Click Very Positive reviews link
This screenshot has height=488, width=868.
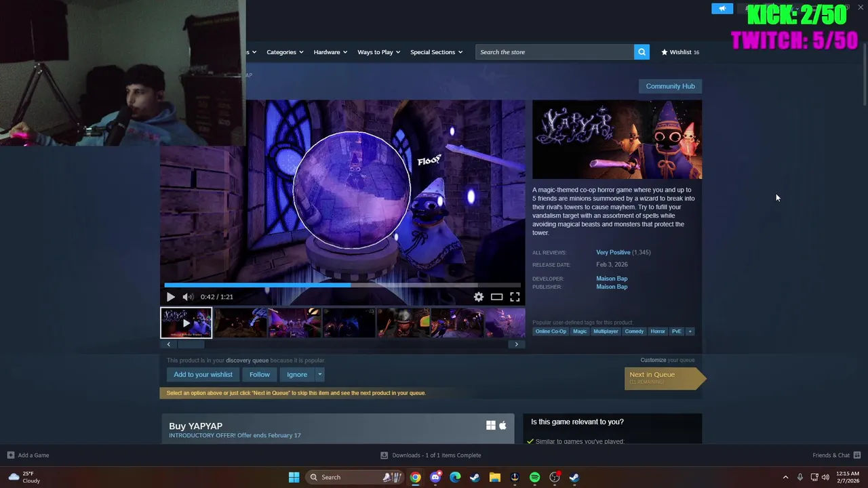click(x=613, y=252)
